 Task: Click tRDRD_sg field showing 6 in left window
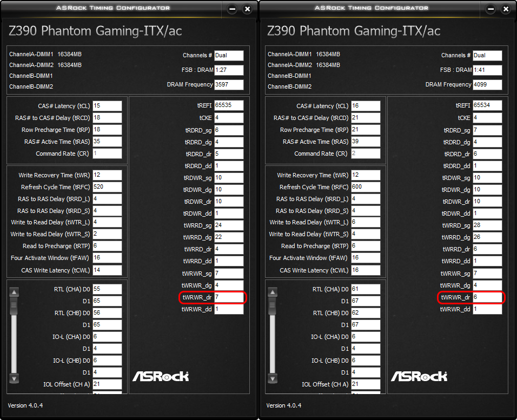[x=229, y=130]
